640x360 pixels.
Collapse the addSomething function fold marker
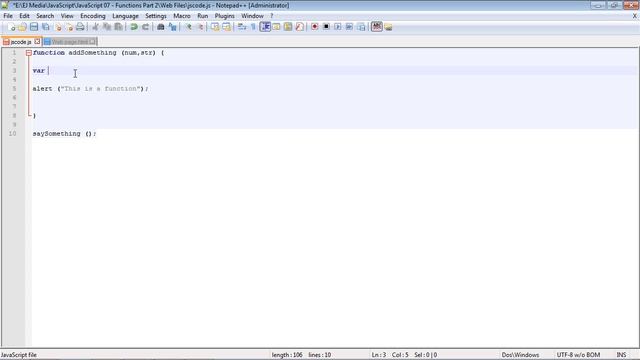(x=29, y=53)
